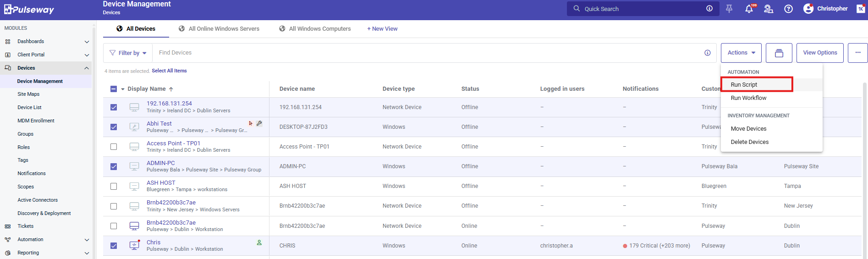Click the stacked cards icon button
868x259 pixels.
click(779, 53)
